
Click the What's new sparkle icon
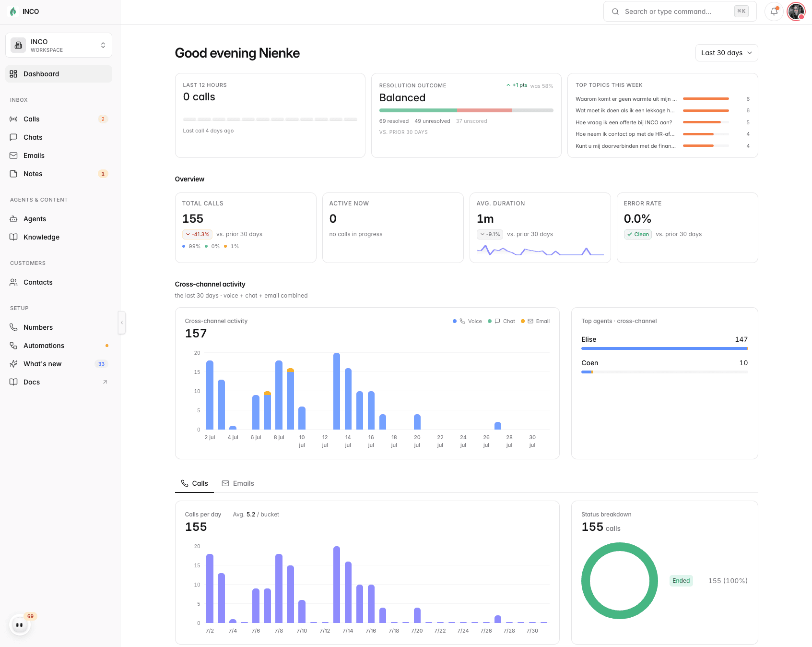13,364
